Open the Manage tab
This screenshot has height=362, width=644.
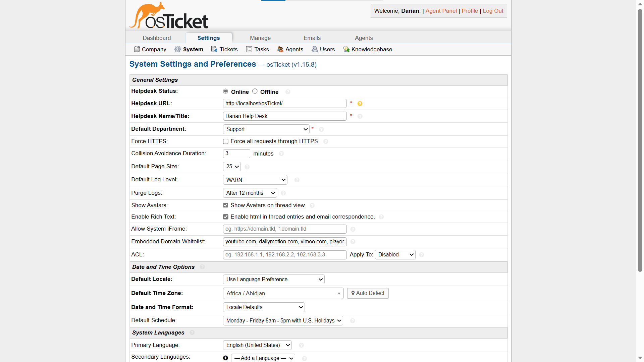pyautogui.click(x=260, y=38)
